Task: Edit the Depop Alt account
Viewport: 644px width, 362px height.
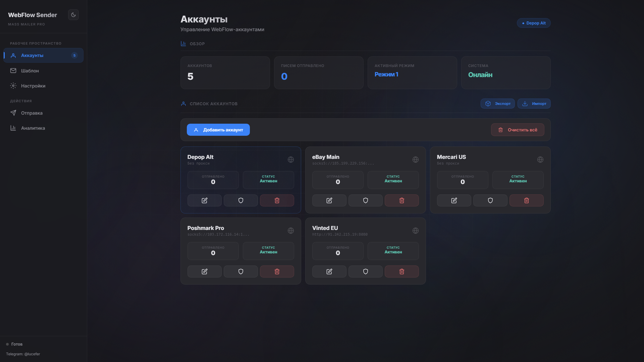Action: 204,200
